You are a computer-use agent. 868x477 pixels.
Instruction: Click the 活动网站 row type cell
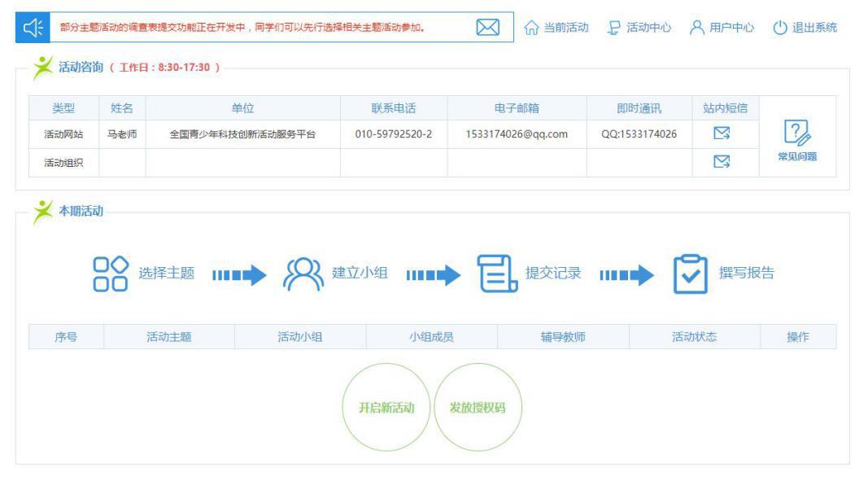coord(63,134)
